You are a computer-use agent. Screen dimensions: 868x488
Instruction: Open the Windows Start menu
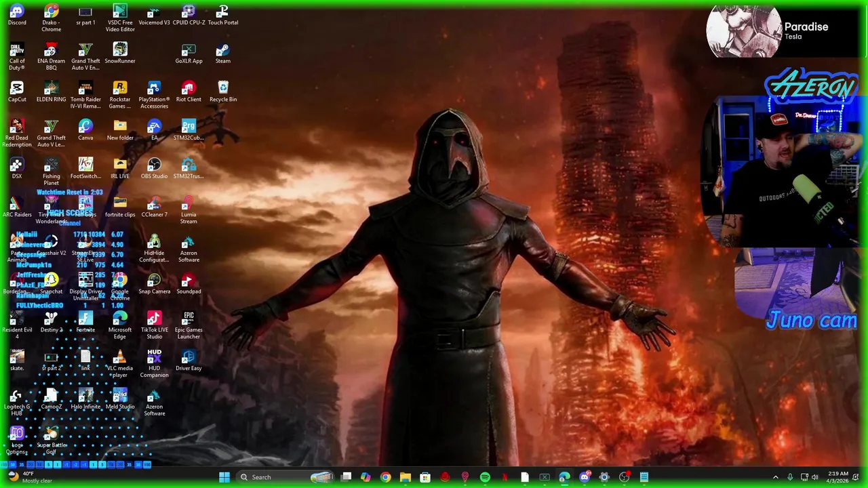[x=224, y=477]
